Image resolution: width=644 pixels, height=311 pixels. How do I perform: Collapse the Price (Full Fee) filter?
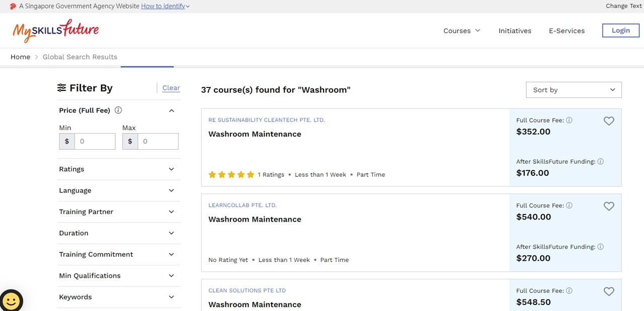click(x=171, y=111)
